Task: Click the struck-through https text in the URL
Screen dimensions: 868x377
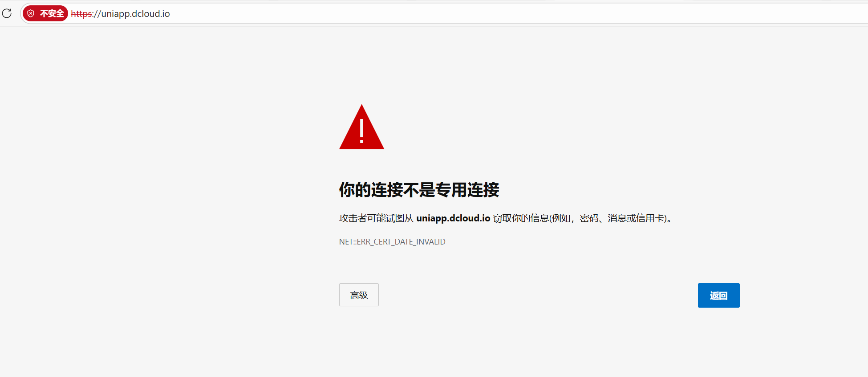Action: (81, 14)
